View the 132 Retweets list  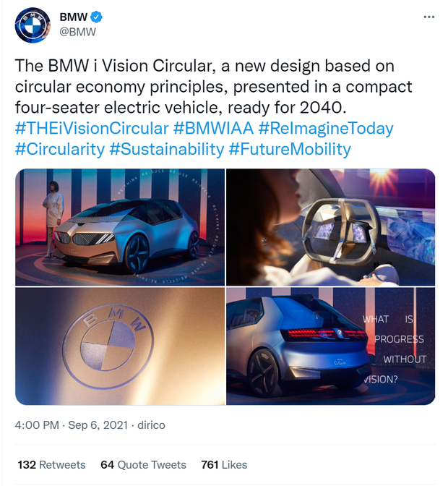[51, 465]
